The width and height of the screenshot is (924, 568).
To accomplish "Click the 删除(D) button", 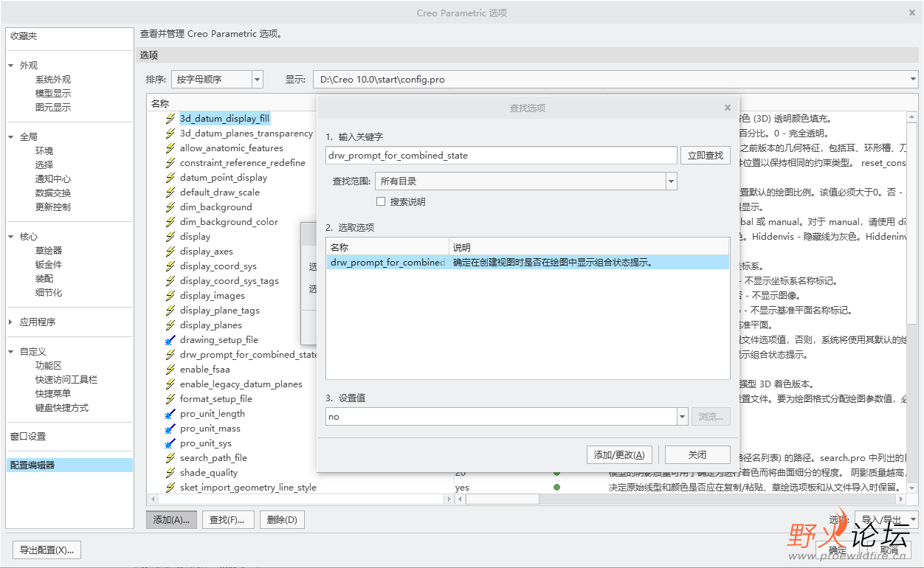I will (x=281, y=520).
